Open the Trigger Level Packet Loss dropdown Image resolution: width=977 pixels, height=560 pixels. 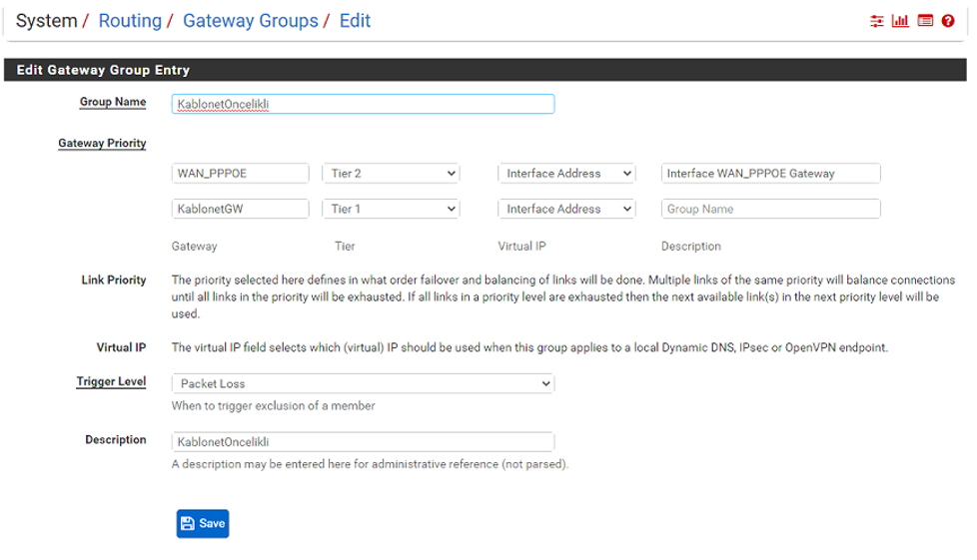pos(363,384)
